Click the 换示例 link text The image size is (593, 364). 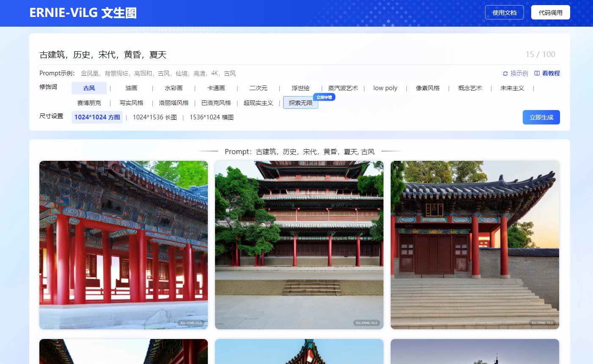click(519, 74)
